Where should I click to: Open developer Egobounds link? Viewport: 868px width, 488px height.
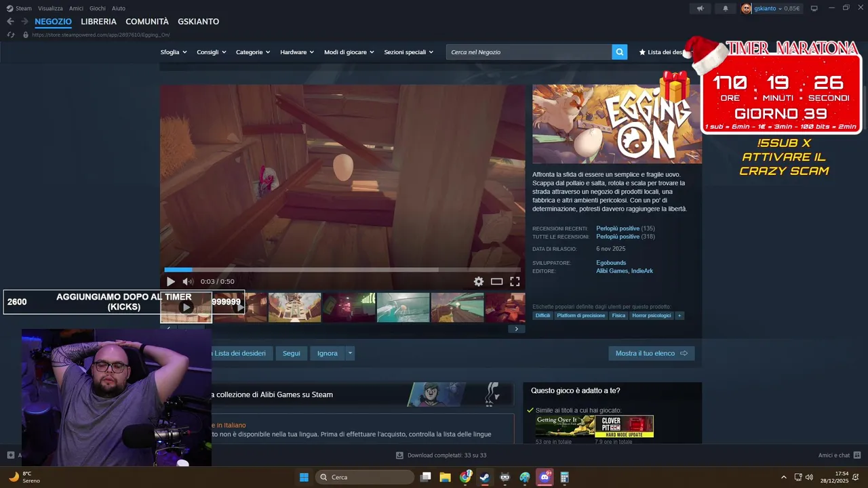[x=611, y=263]
